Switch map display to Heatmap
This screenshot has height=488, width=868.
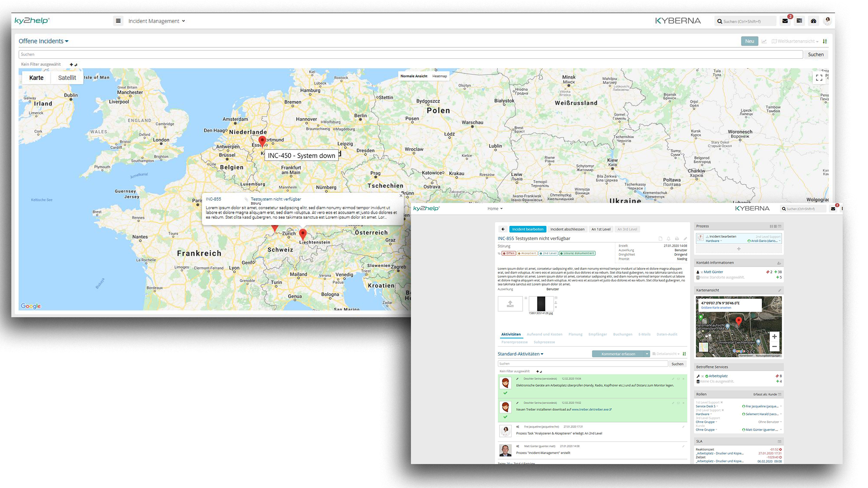tap(439, 76)
